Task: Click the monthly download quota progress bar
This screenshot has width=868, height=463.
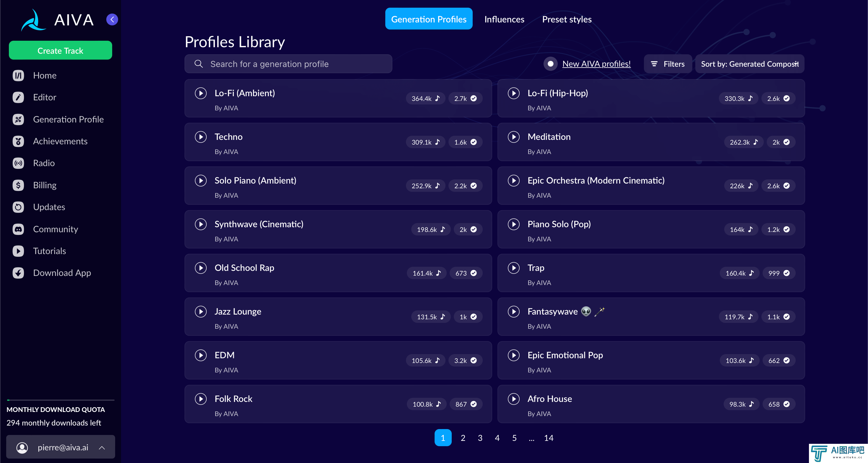Action: 61,400
